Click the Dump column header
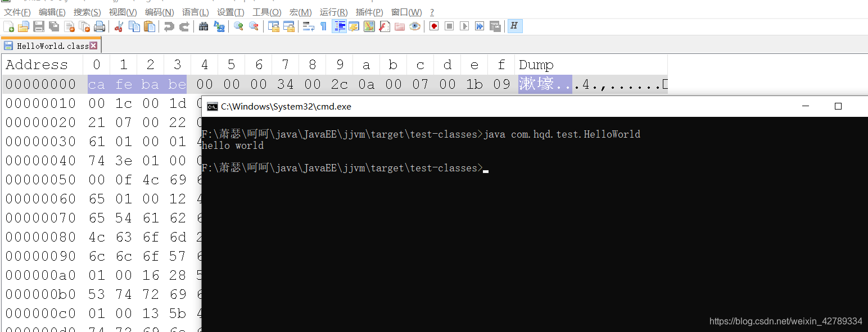868x332 pixels. point(536,65)
